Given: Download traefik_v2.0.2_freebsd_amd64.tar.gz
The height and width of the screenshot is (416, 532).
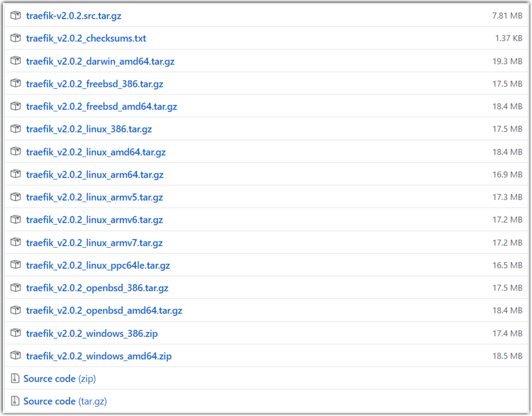Looking at the screenshot, I should (x=101, y=107).
